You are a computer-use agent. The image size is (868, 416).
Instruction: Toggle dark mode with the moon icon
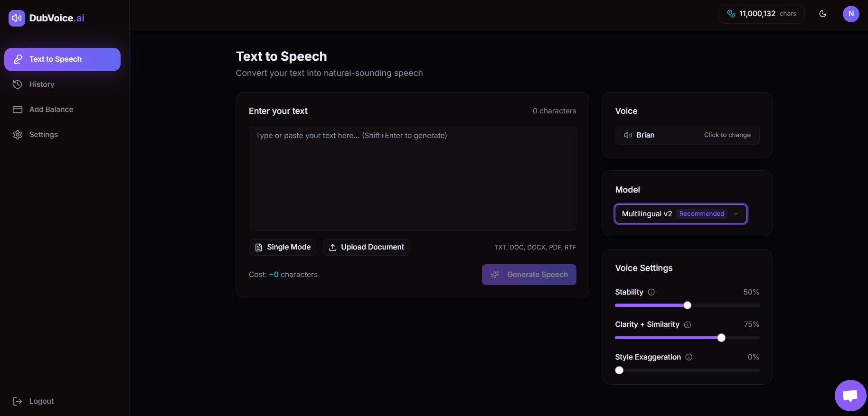tap(823, 14)
